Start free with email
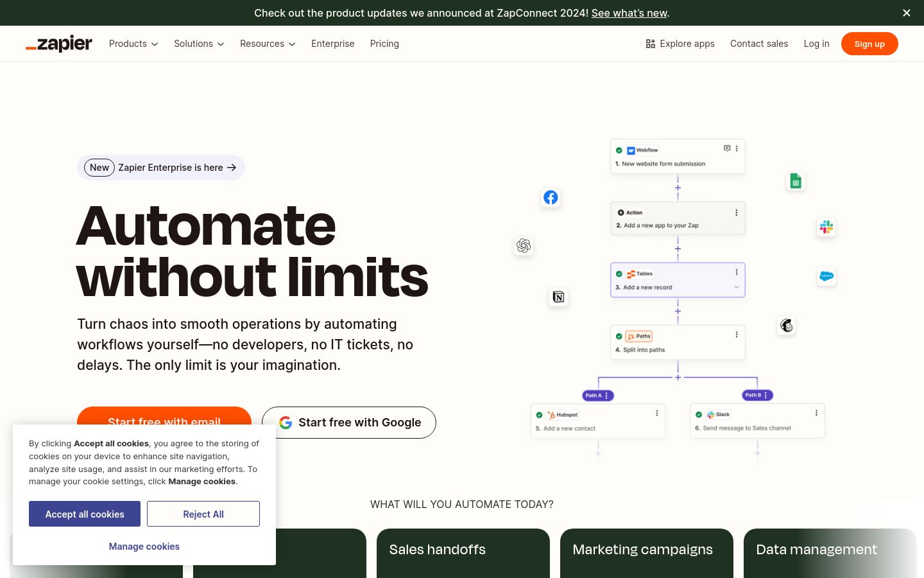This screenshot has width=924, height=578. [164, 416]
